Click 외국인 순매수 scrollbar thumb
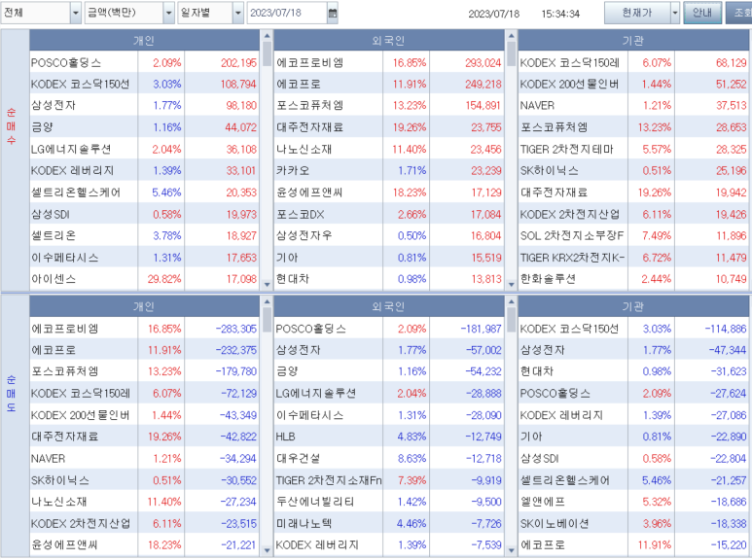This screenshot has width=752, height=560. pos(512,53)
